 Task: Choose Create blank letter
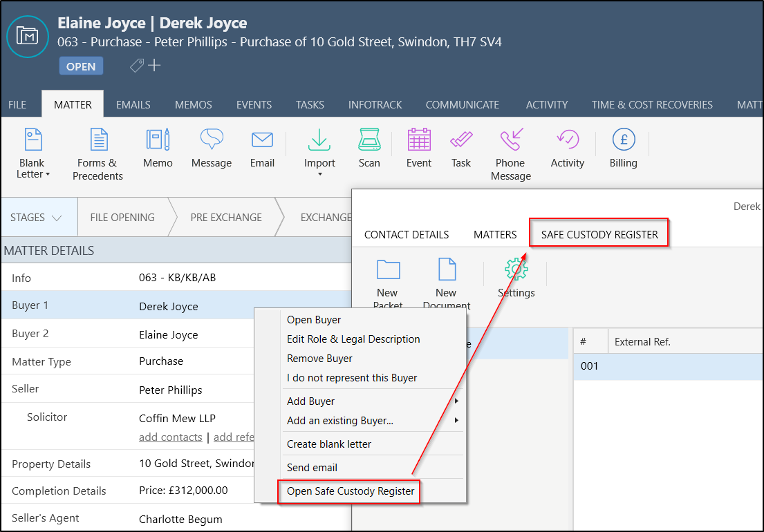point(373,444)
